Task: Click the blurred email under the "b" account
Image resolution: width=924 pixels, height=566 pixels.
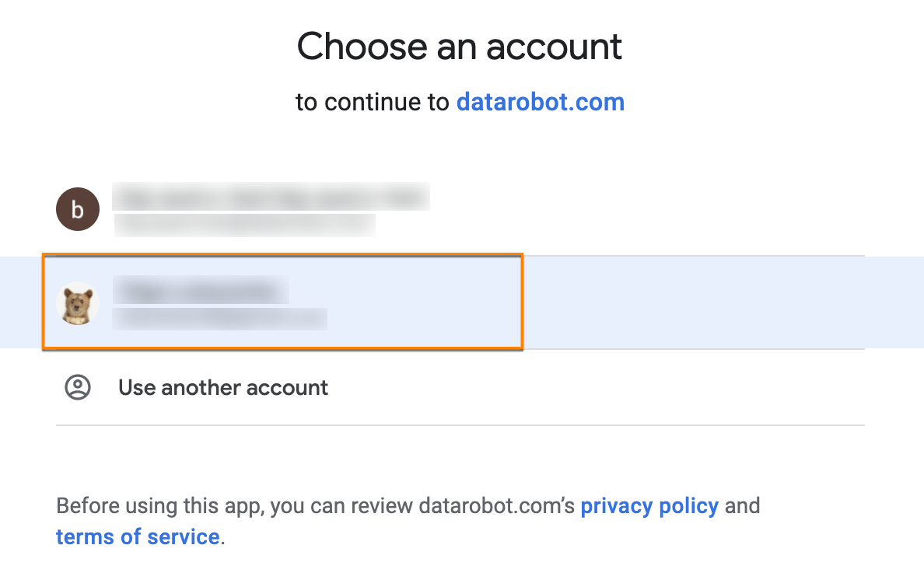Action: coord(244,225)
